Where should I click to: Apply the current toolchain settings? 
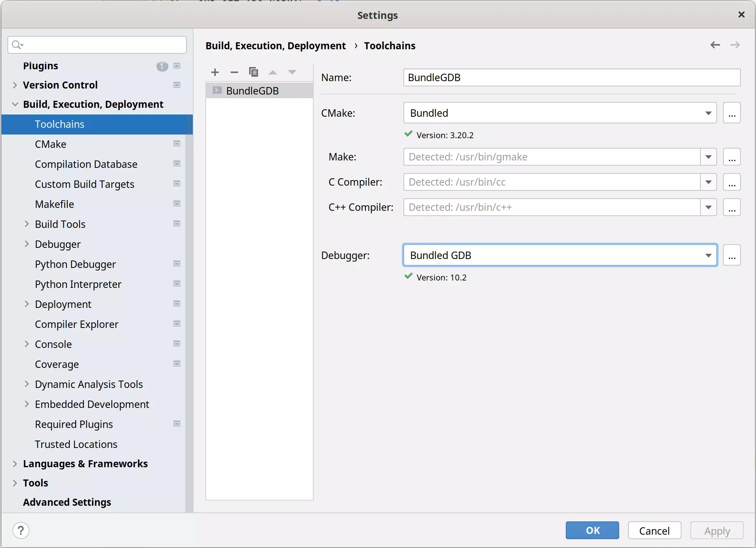(x=716, y=530)
